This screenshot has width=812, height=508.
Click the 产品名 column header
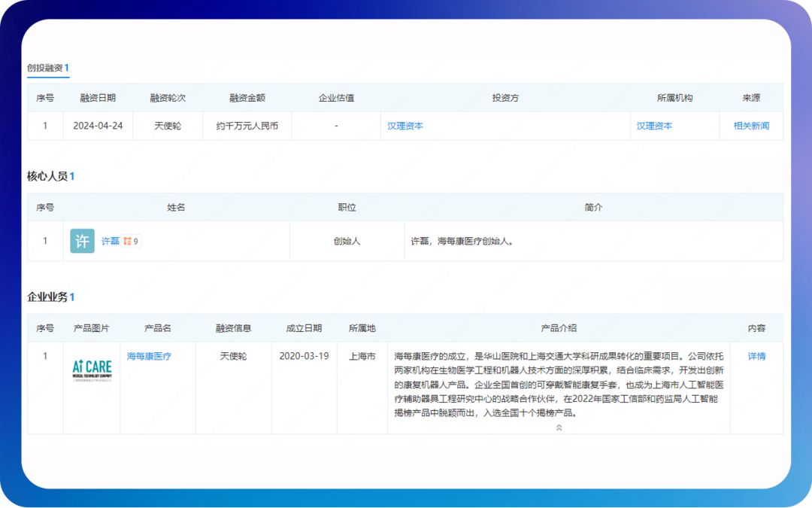pyautogui.click(x=158, y=328)
